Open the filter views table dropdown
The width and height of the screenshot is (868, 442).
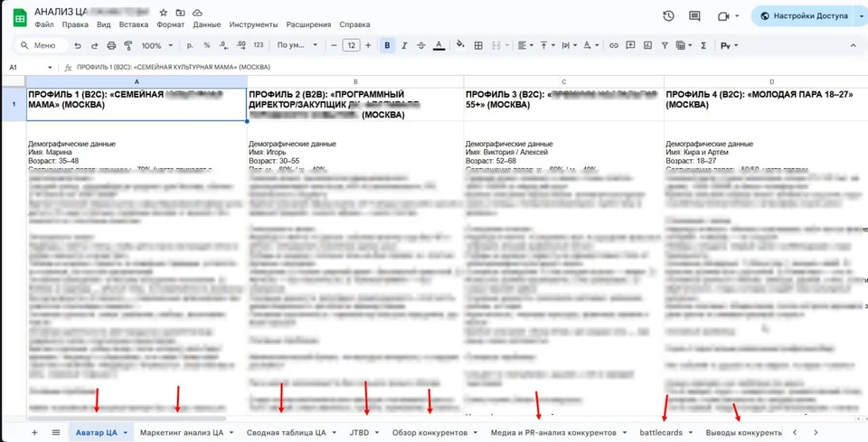[684, 45]
